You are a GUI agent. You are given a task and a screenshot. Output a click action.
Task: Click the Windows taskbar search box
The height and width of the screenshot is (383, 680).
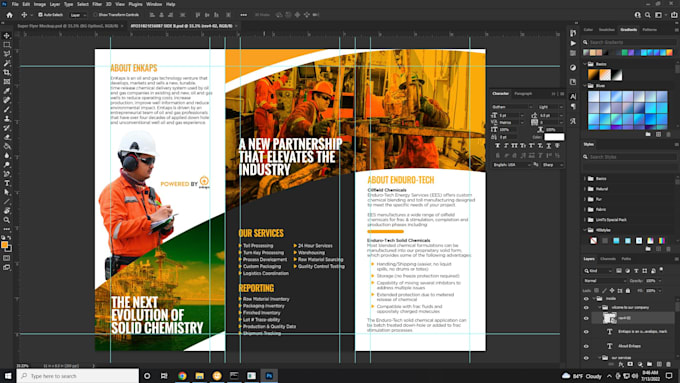tap(78, 376)
